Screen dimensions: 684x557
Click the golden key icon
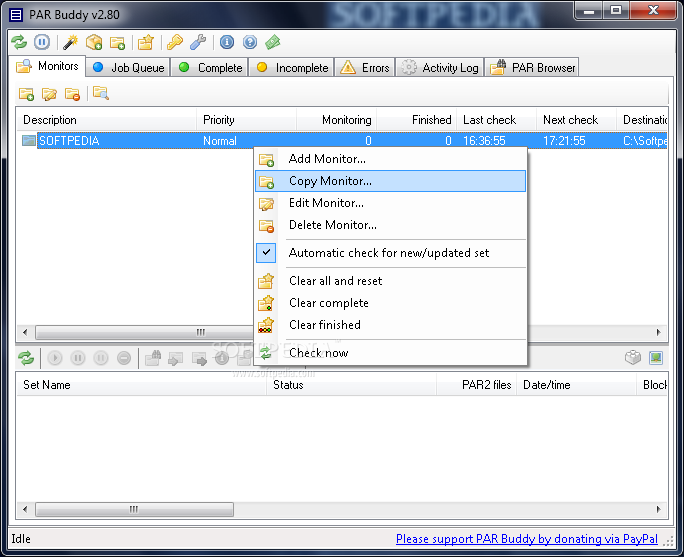(x=175, y=42)
